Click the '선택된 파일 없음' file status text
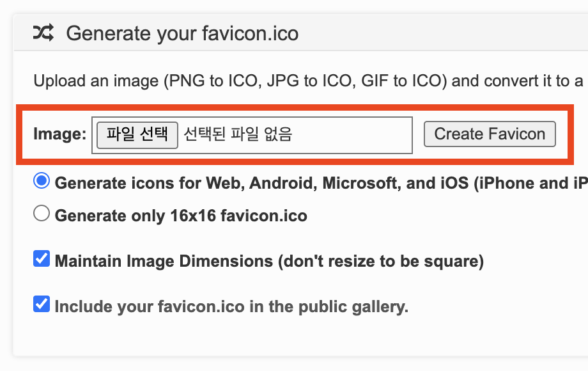The height and width of the screenshot is (371, 588). (x=238, y=134)
